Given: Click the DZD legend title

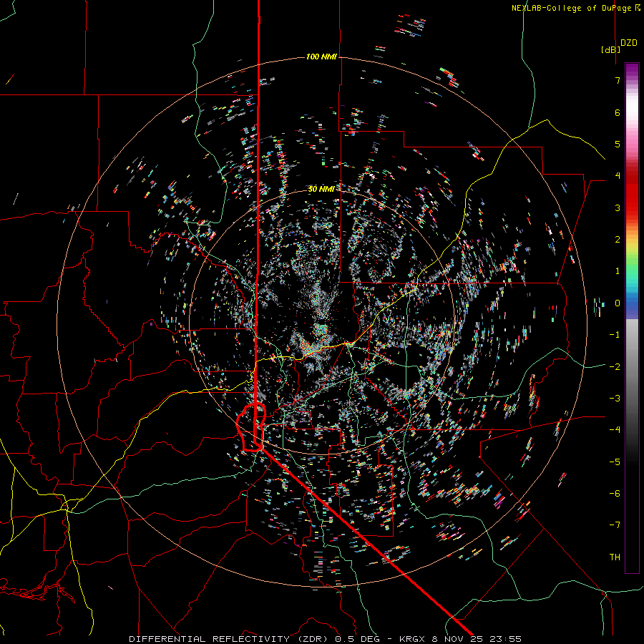Looking at the screenshot, I should [x=628, y=43].
